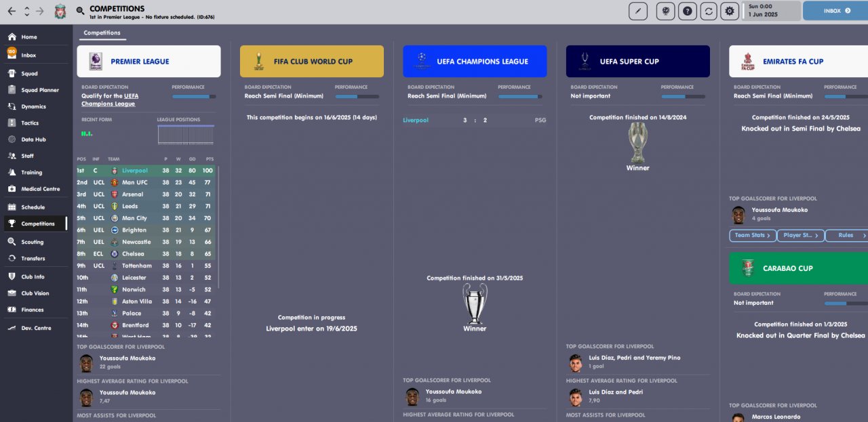
Task: Click the Data Hub sidebar icon
Action: (12, 139)
